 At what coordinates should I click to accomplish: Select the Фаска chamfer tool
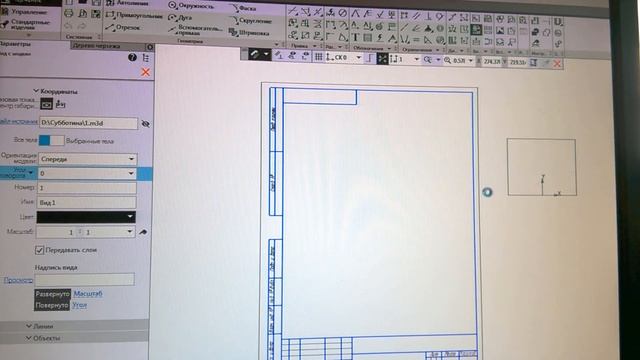244,8
